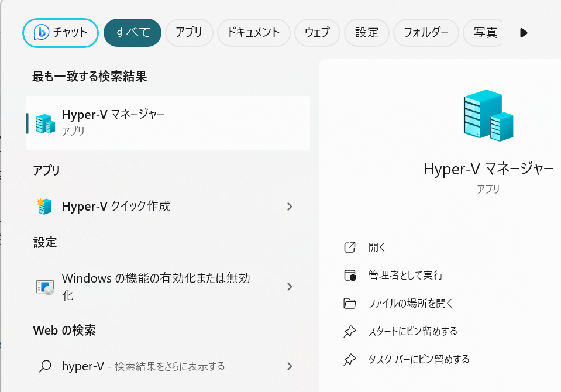Click the open-external icon beside 開く
Viewport: 561px width, 392px height.
350,247
